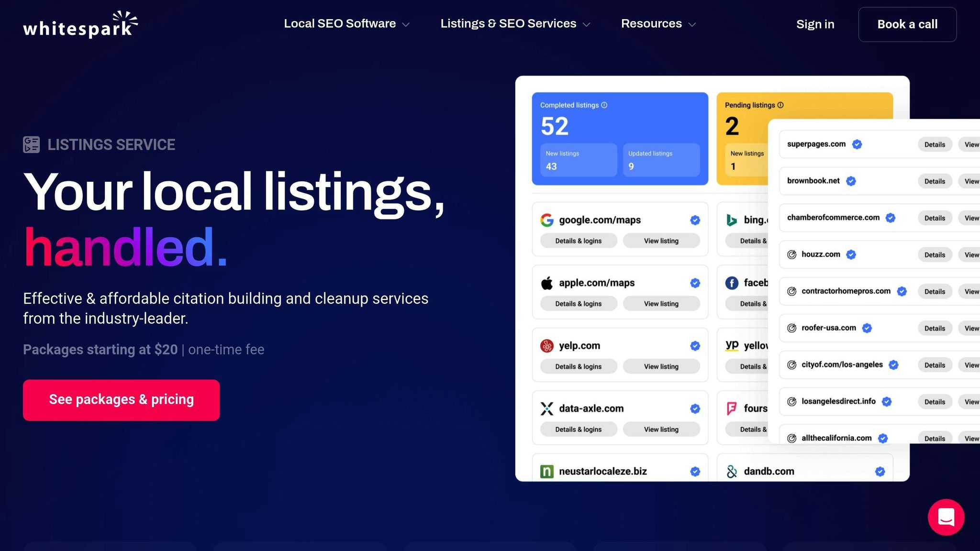Image resolution: width=980 pixels, height=551 pixels.
Task: Click the Apple logo beside apple.com/maps
Action: click(x=547, y=283)
